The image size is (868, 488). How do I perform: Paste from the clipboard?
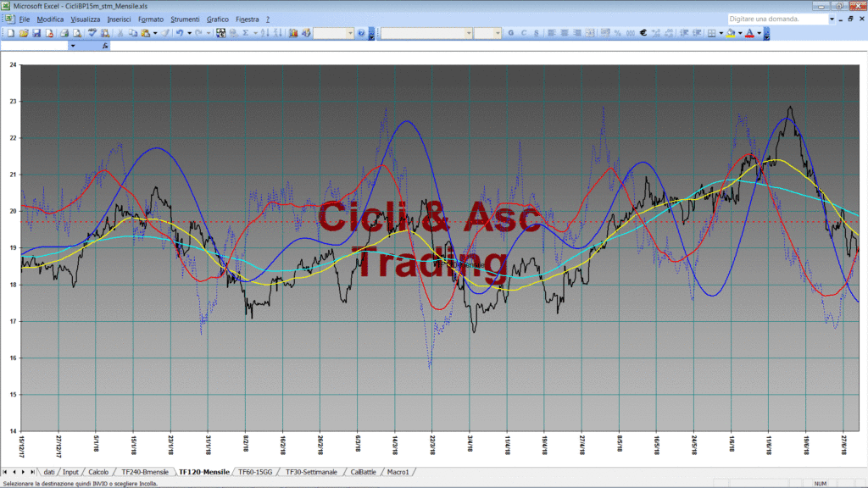pyautogui.click(x=146, y=33)
